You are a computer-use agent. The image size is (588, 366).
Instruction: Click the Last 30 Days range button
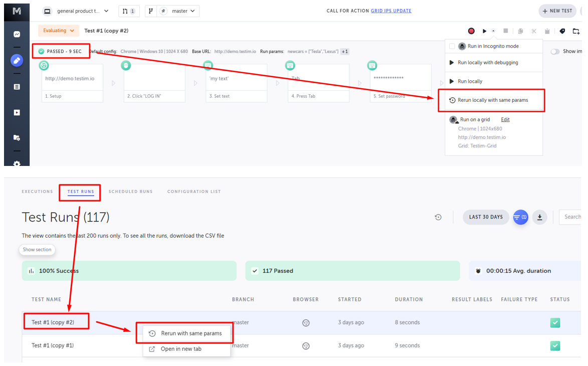click(x=485, y=217)
